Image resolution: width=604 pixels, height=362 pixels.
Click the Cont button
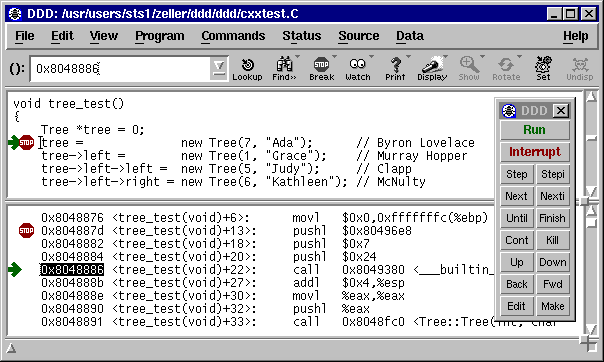517,240
